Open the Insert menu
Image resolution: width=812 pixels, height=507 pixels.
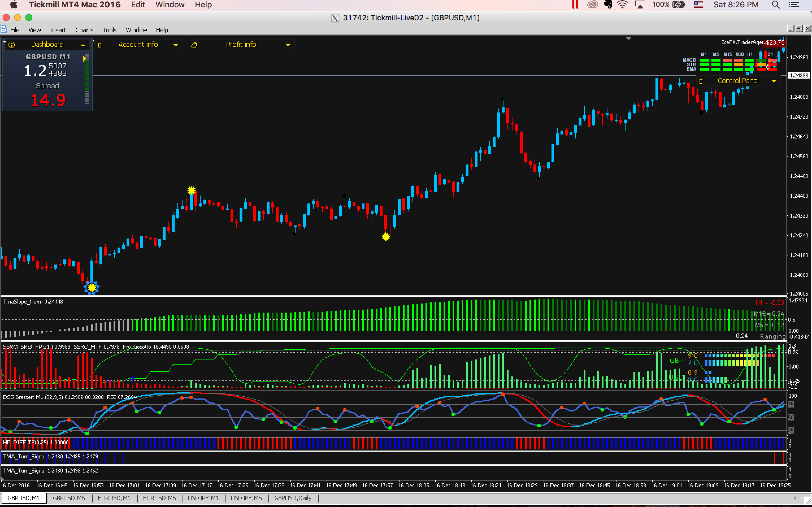(58, 30)
